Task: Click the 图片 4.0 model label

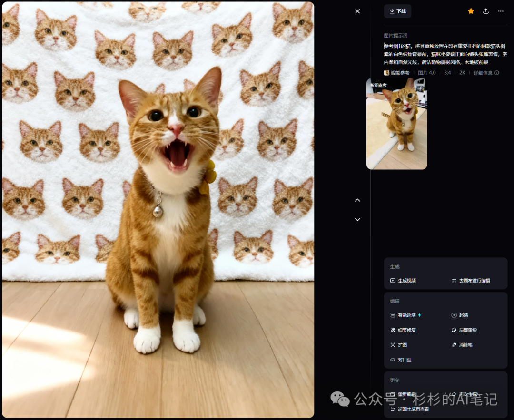Action: tap(427, 73)
